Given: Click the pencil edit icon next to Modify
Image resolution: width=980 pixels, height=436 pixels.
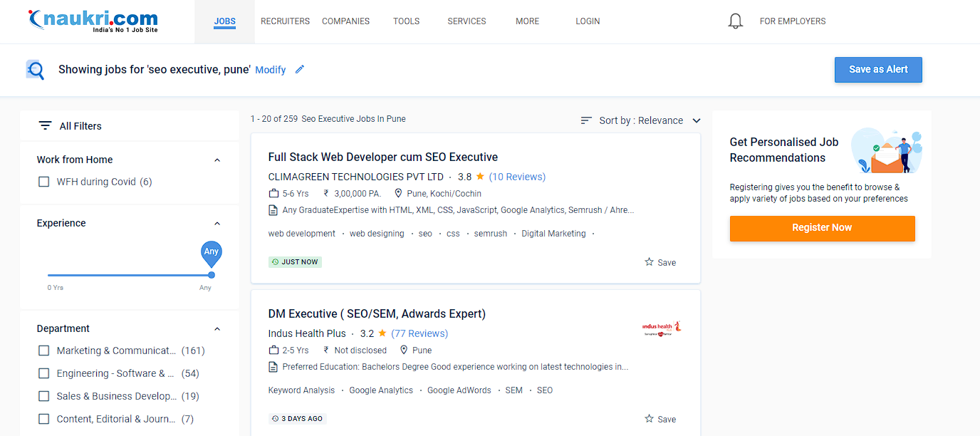Looking at the screenshot, I should click(x=300, y=69).
